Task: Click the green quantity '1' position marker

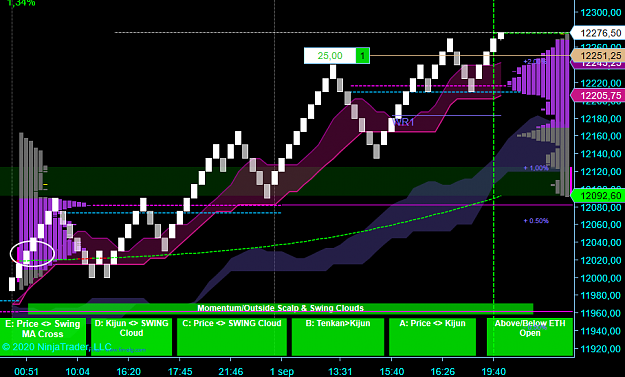Action: [362, 56]
